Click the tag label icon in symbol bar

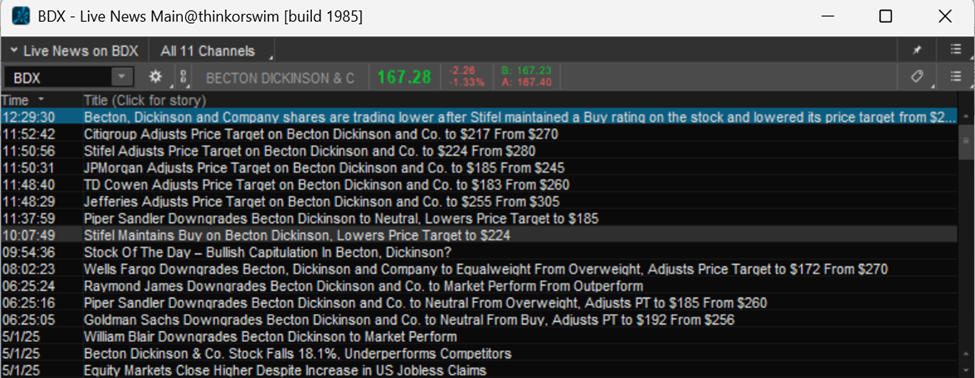tap(917, 76)
